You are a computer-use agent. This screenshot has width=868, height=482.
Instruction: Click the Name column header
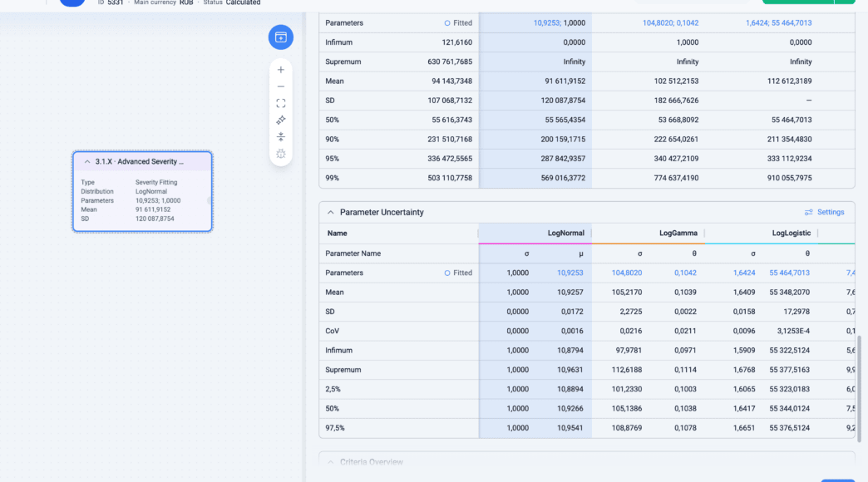point(337,234)
